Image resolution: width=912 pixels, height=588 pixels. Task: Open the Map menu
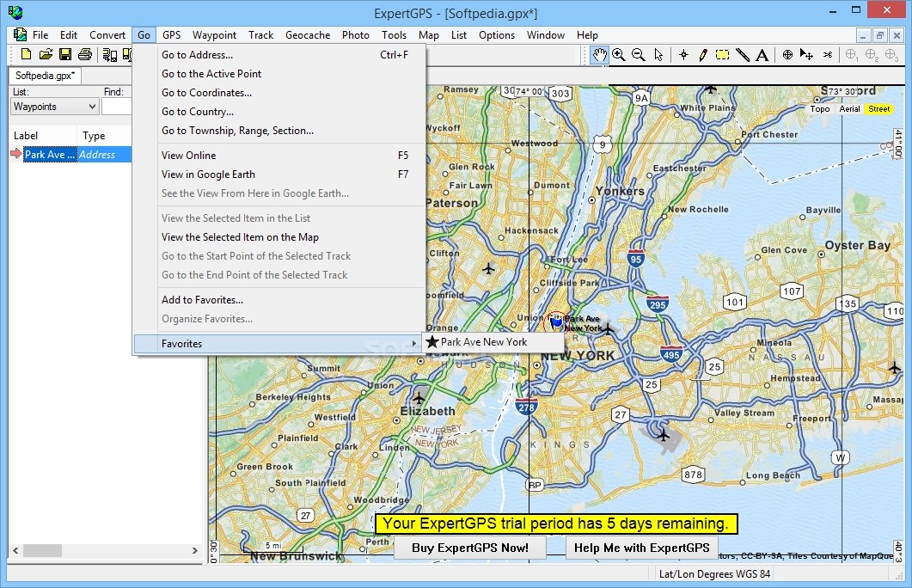point(429,35)
